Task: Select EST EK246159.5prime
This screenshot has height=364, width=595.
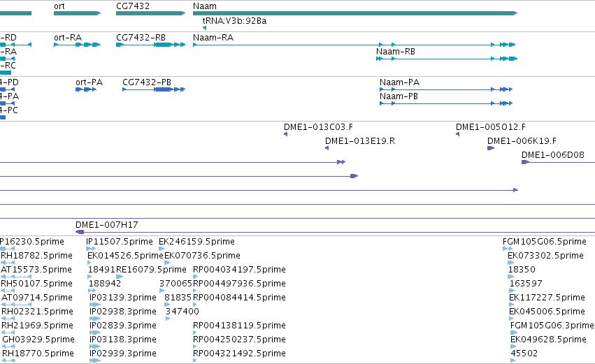Action: pyautogui.click(x=196, y=242)
